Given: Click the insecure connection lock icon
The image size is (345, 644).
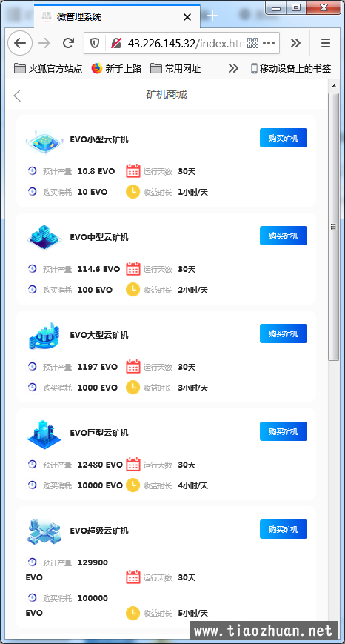Looking at the screenshot, I should coord(116,43).
